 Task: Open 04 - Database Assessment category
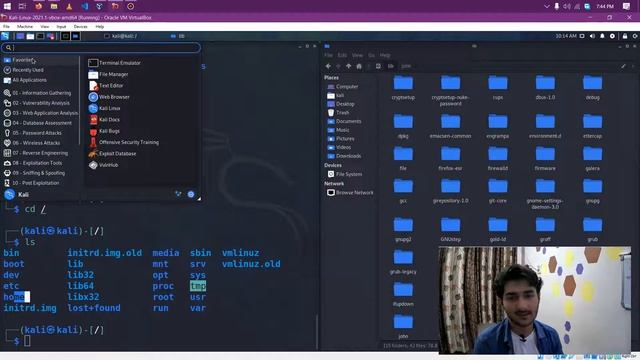[x=38, y=123]
